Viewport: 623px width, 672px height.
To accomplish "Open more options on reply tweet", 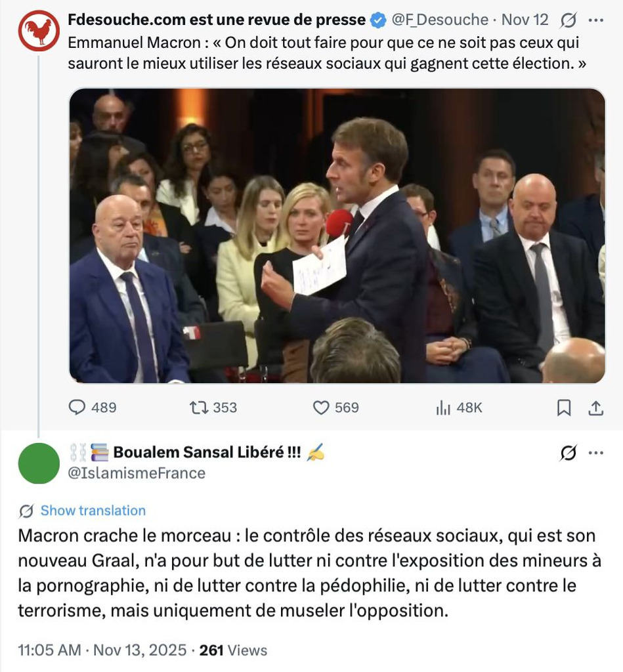I will (595, 453).
